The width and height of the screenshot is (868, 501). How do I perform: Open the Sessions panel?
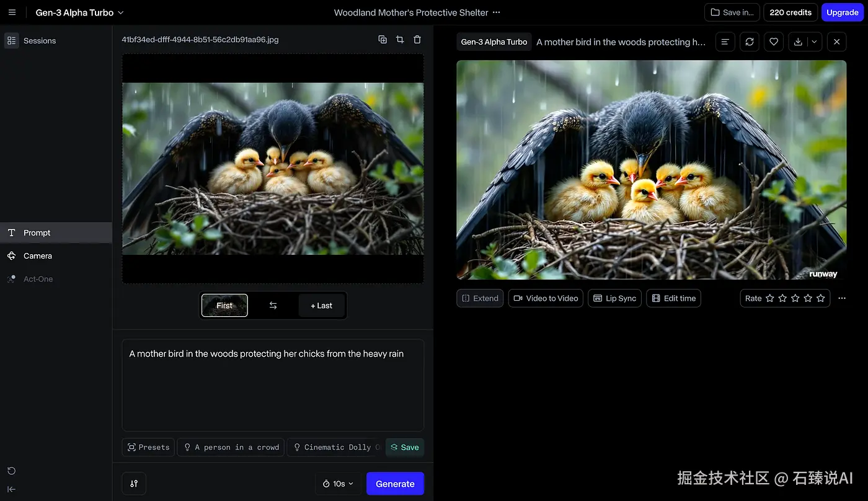point(31,40)
